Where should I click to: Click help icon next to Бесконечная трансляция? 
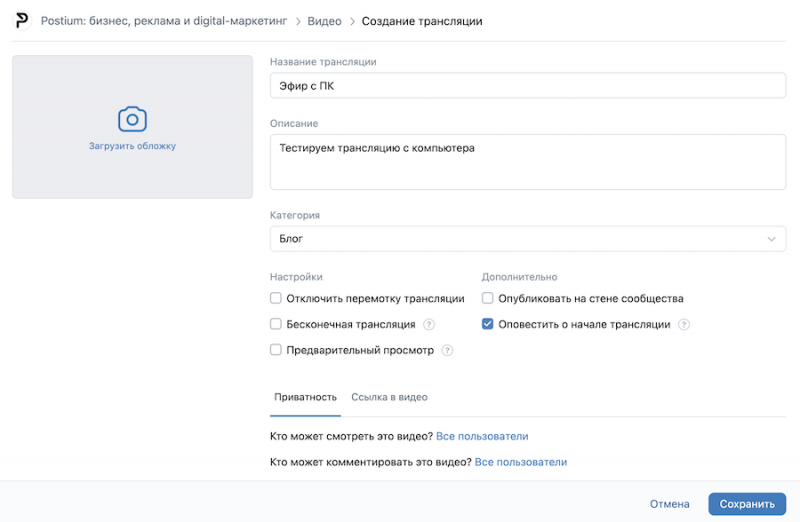pyautogui.click(x=429, y=325)
